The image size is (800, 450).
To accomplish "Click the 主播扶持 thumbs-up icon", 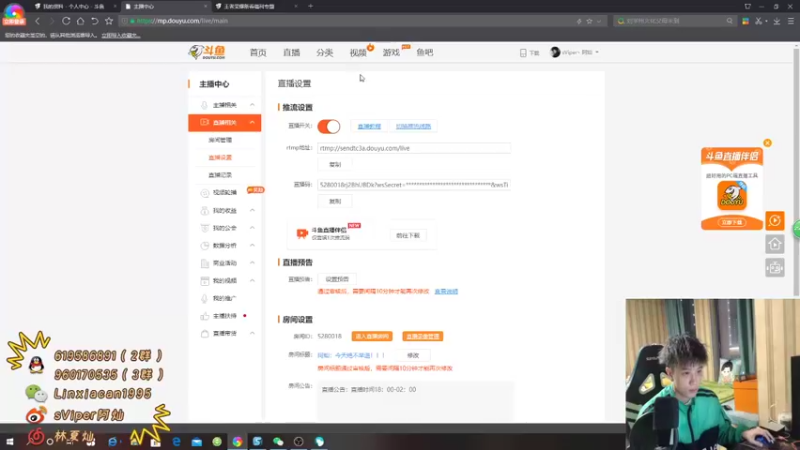I will (x=205, y=316).
